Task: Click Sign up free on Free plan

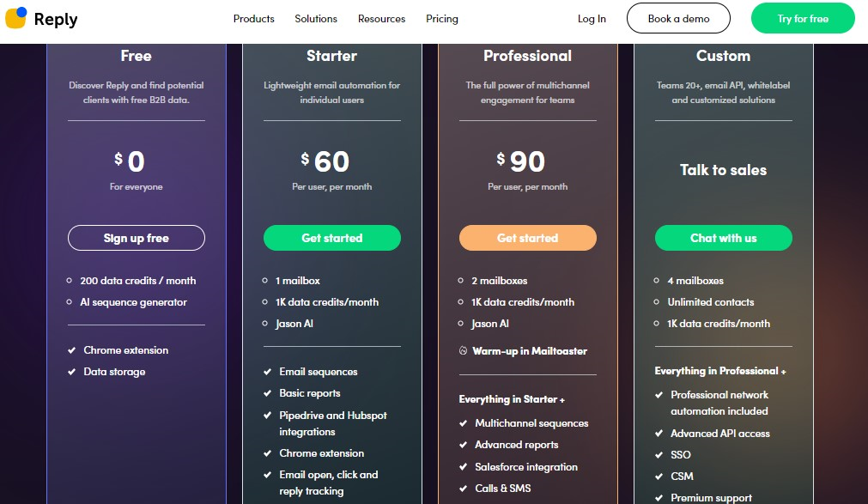Action: [x=137, y=238]
